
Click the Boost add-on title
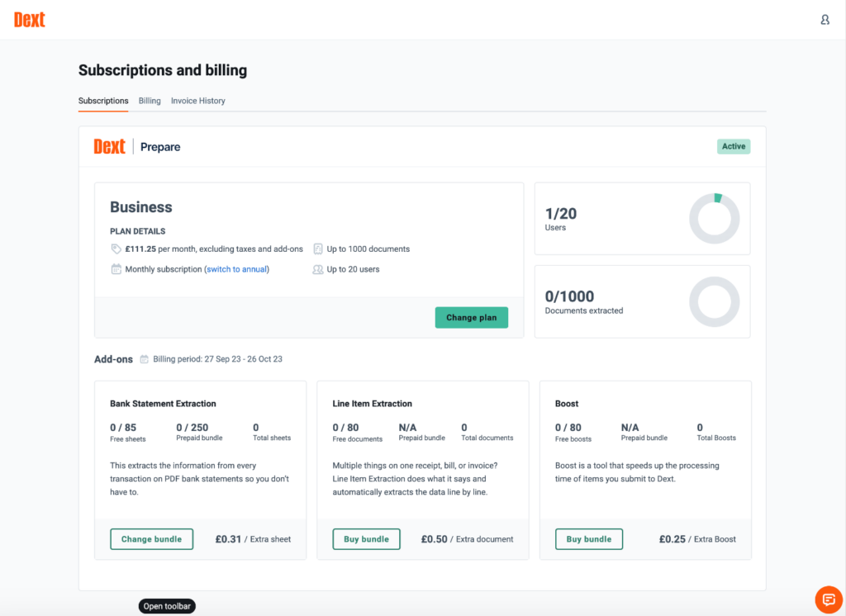[x=567, y=404]
